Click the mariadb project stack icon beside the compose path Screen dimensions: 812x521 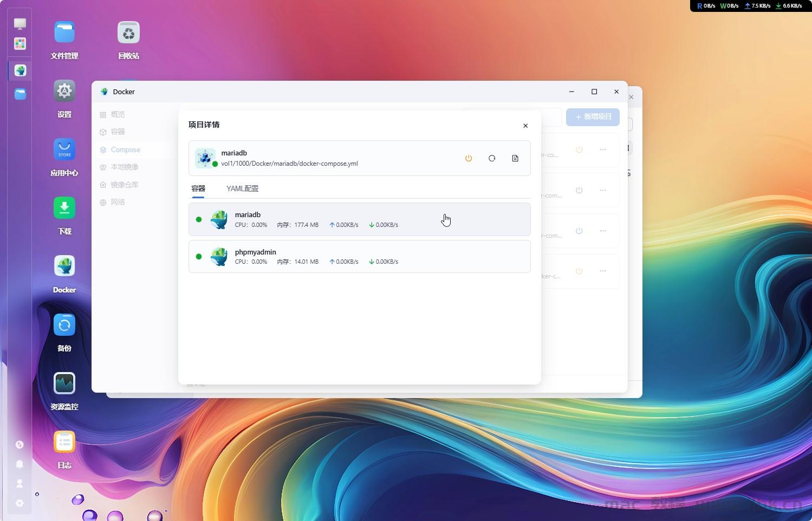tap(205, 158)
